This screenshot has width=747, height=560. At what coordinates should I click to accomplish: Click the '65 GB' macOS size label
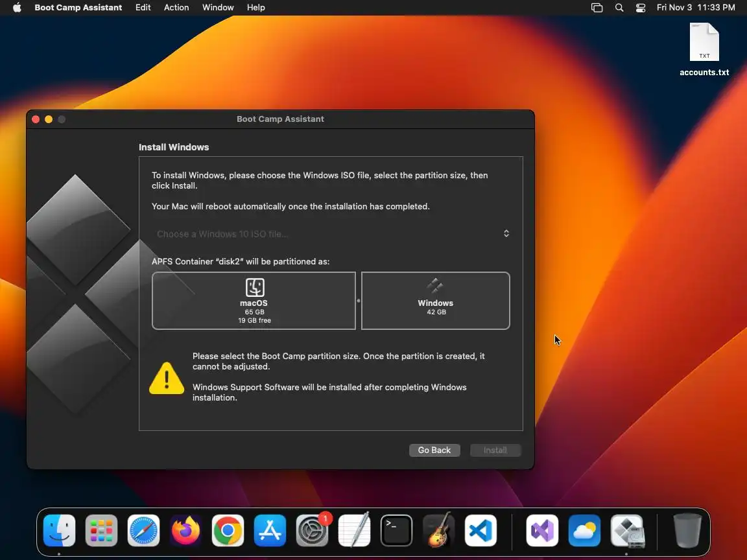point(254,312)
